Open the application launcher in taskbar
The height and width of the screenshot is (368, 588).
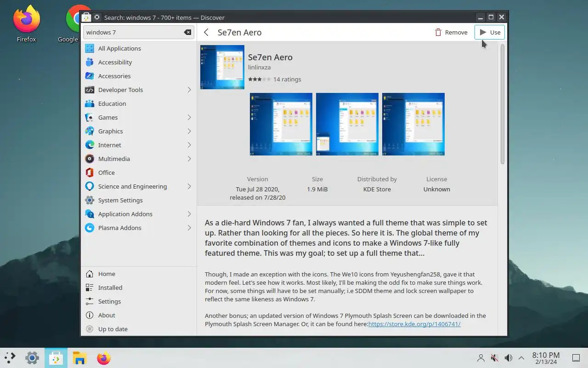click(10, 358)
